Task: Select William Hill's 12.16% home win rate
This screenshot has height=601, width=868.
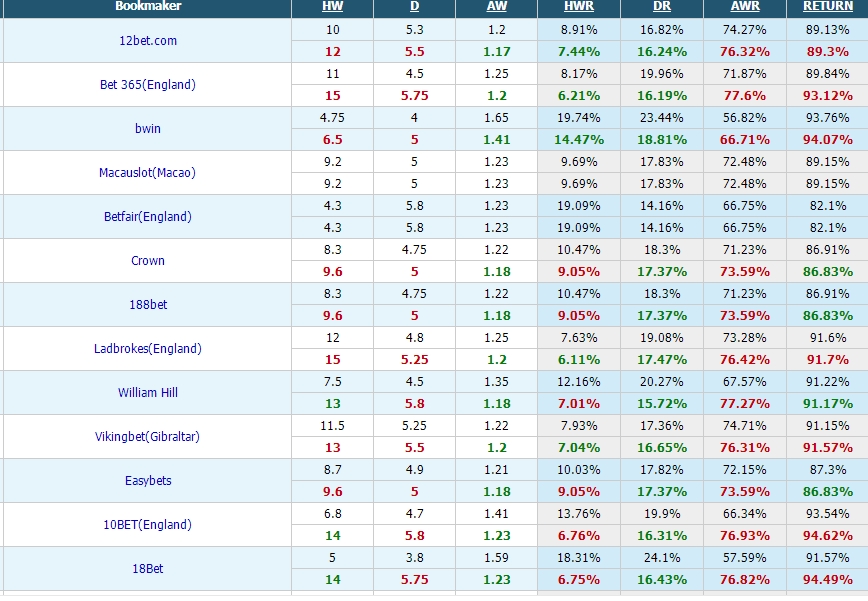Action: click(x=578, y=382)
